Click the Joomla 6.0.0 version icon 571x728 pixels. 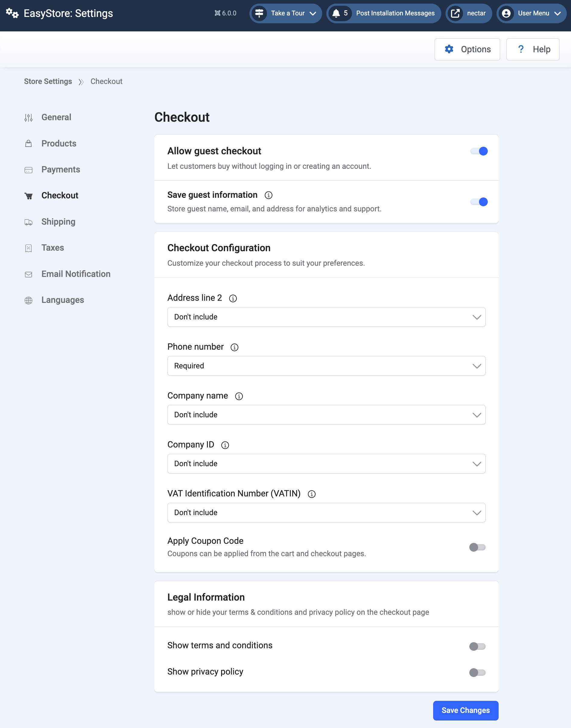click(218, 13)
